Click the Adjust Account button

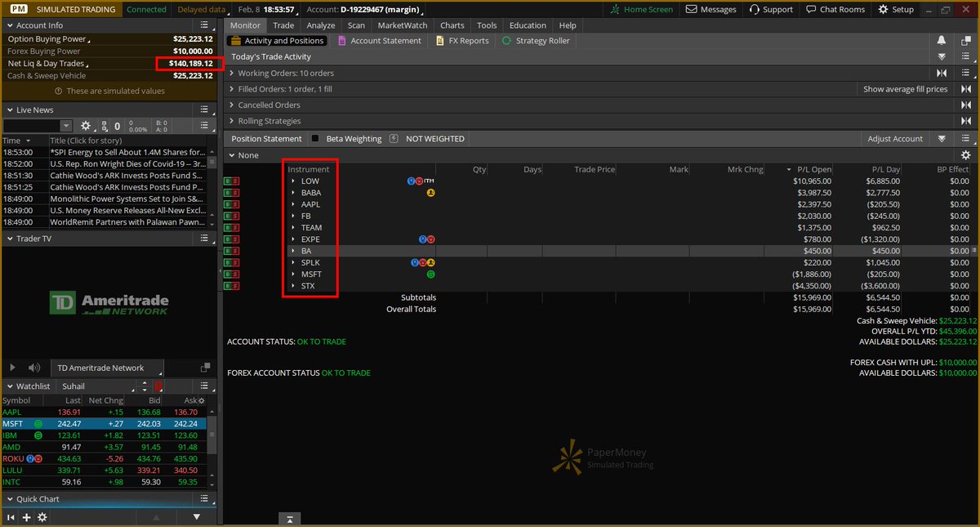[895, 139]
